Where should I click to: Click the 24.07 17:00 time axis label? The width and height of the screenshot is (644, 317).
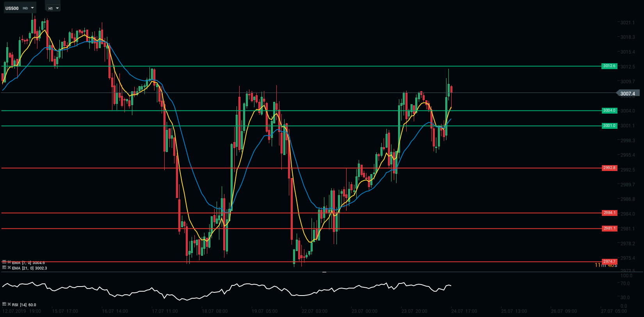click(464, 311)
